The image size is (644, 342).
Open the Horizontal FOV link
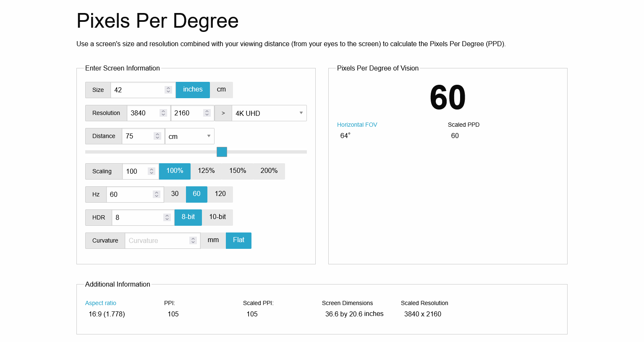pyautogui.click(x=357, y=125)
